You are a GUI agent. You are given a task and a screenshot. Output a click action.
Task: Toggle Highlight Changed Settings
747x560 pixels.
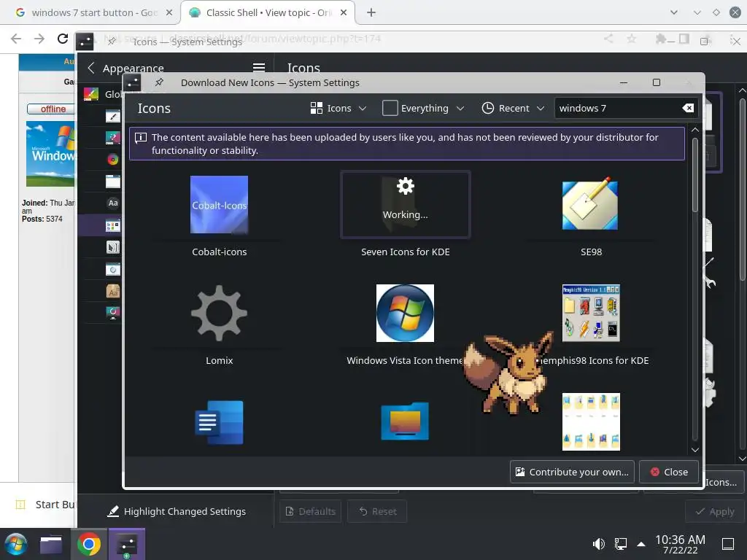177,511
